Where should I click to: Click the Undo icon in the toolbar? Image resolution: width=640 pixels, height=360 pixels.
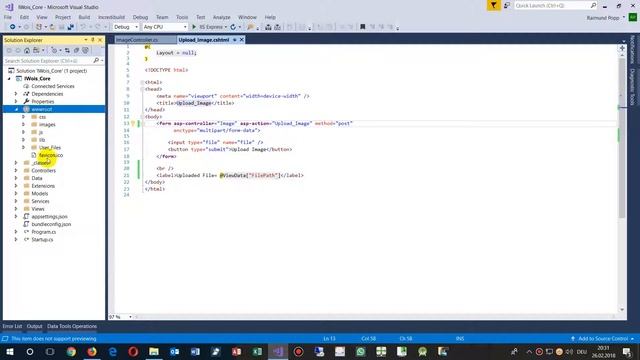[x=83, y=27]
